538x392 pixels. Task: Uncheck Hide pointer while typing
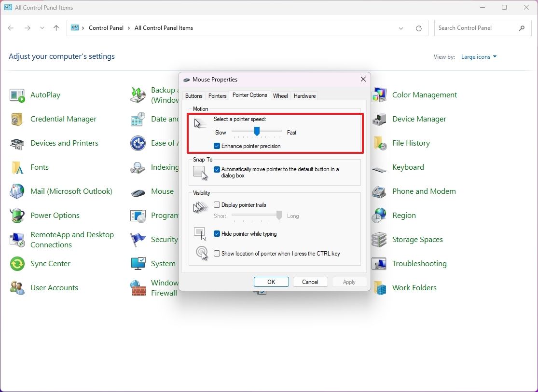(217, 234)
